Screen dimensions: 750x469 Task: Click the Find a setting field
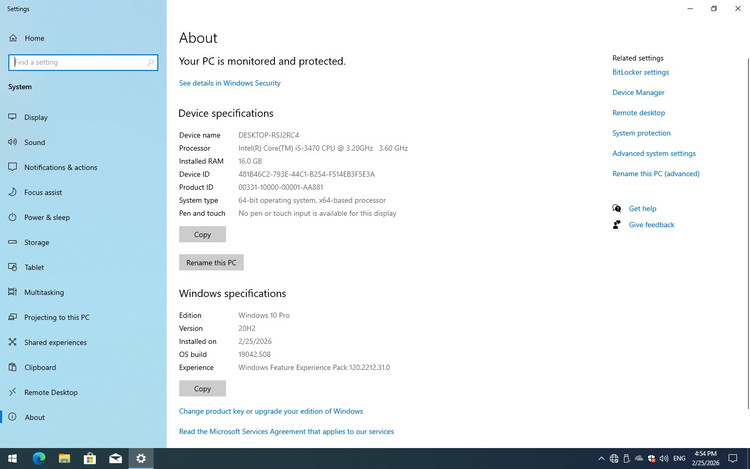[83, 62]
